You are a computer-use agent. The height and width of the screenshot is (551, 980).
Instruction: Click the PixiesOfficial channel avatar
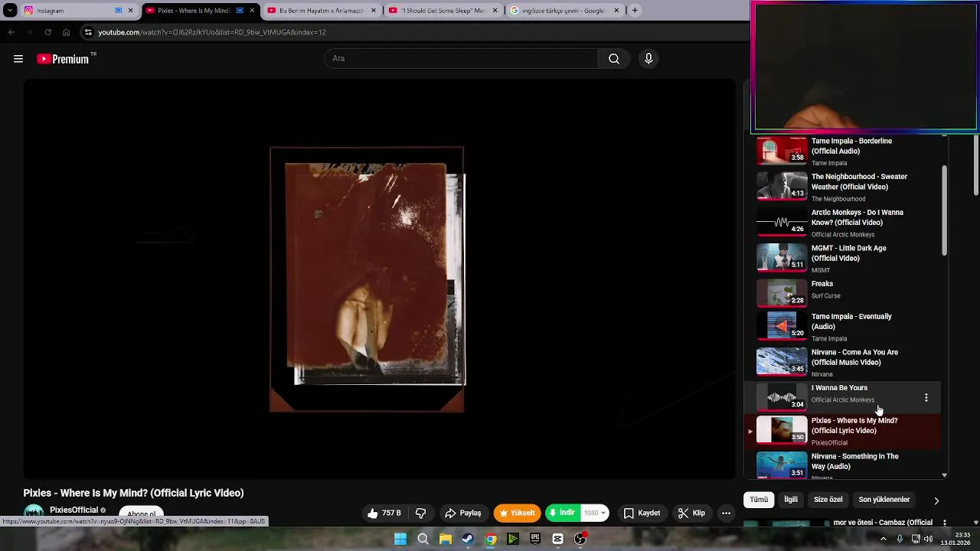click(x=34, y=513)
